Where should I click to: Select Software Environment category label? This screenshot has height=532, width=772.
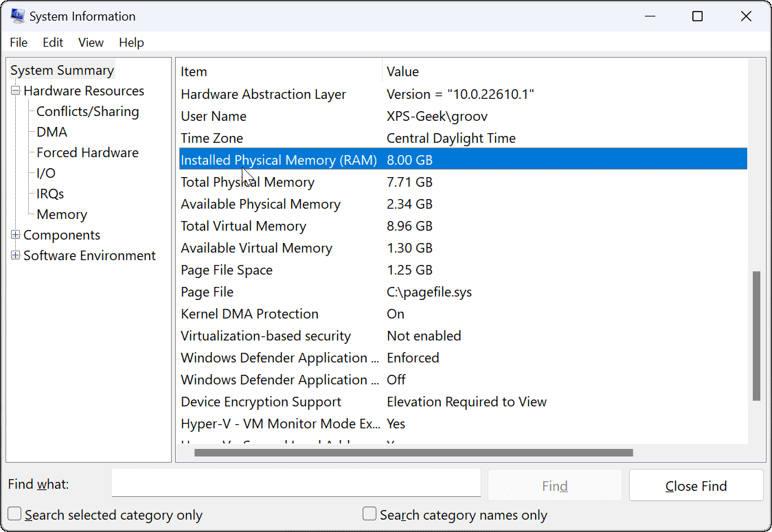[x=89, y=256]
